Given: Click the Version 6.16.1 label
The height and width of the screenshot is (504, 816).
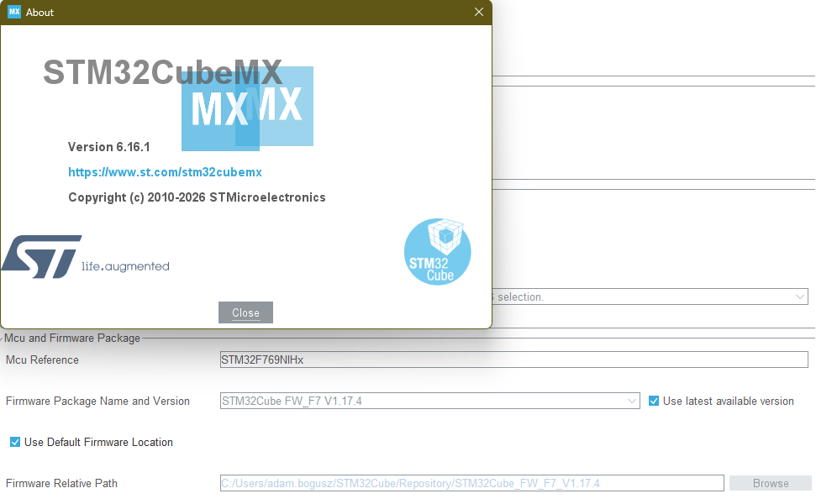Looking at the screenshot, I should click(111, 146).
